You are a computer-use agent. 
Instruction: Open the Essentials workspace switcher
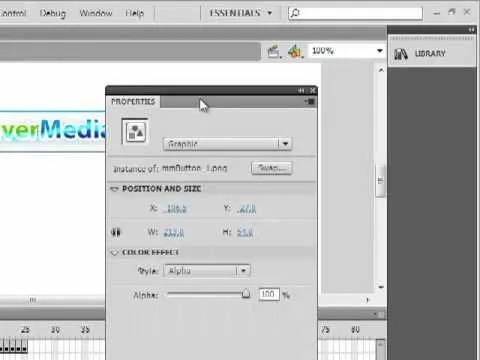(x=241, y=13)
